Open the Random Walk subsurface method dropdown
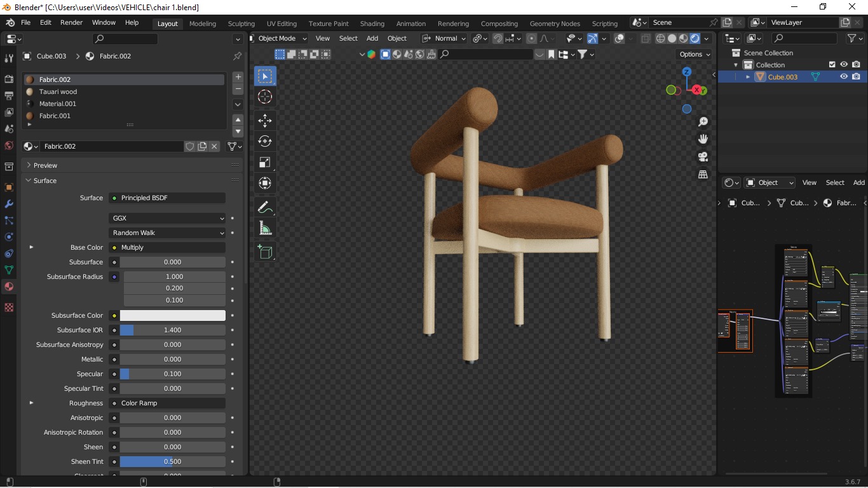 167,233
